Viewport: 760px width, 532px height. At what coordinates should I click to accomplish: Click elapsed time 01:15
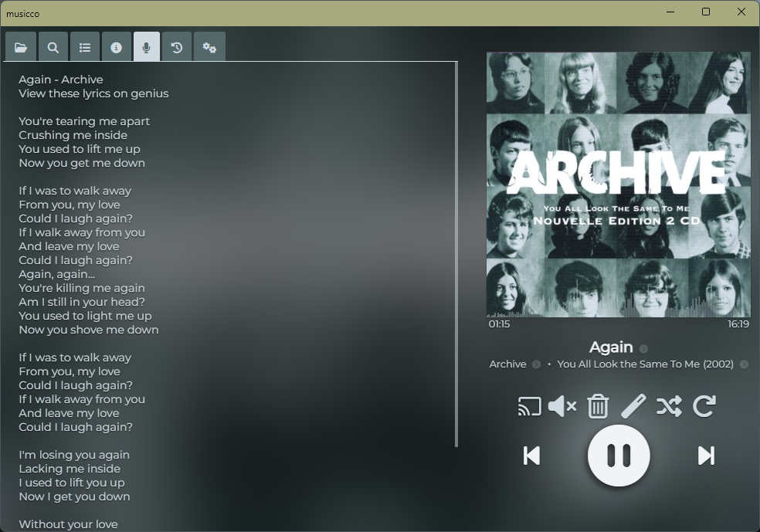coord(499,324)
